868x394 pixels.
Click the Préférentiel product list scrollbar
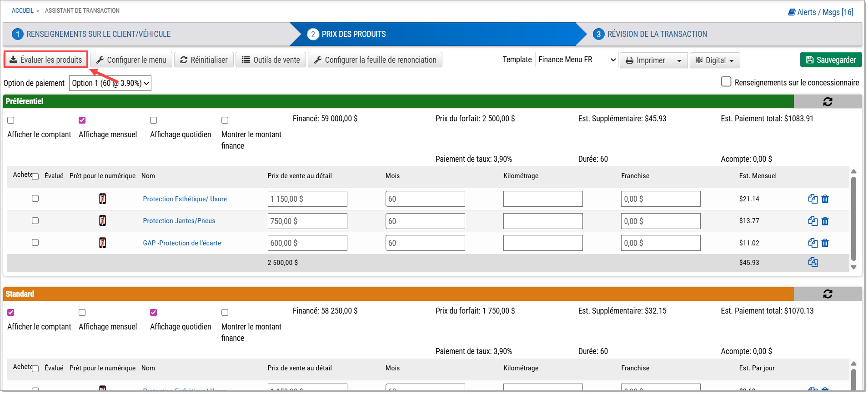pyautogui.click(x=853, y=219)
